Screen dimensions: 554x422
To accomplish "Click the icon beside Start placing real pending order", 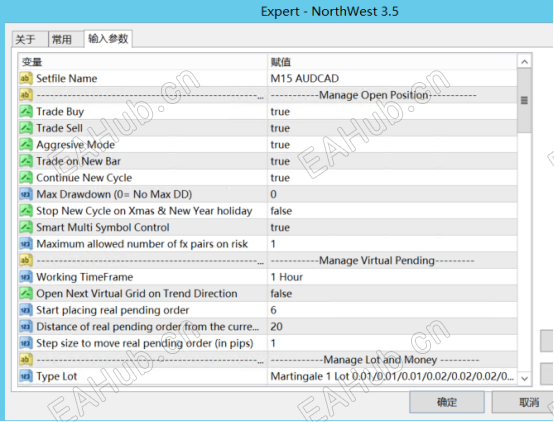I will tap(26, 310).
